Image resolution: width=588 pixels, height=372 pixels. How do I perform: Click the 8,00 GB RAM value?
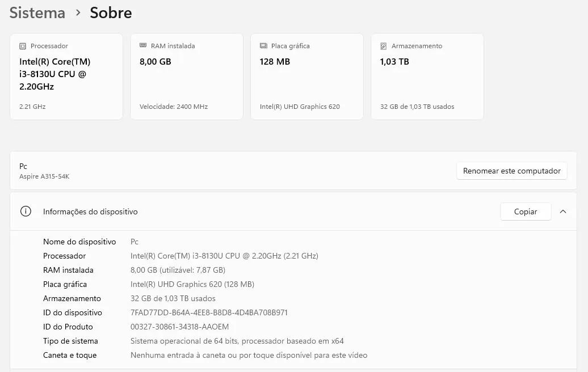pos(156,62)
